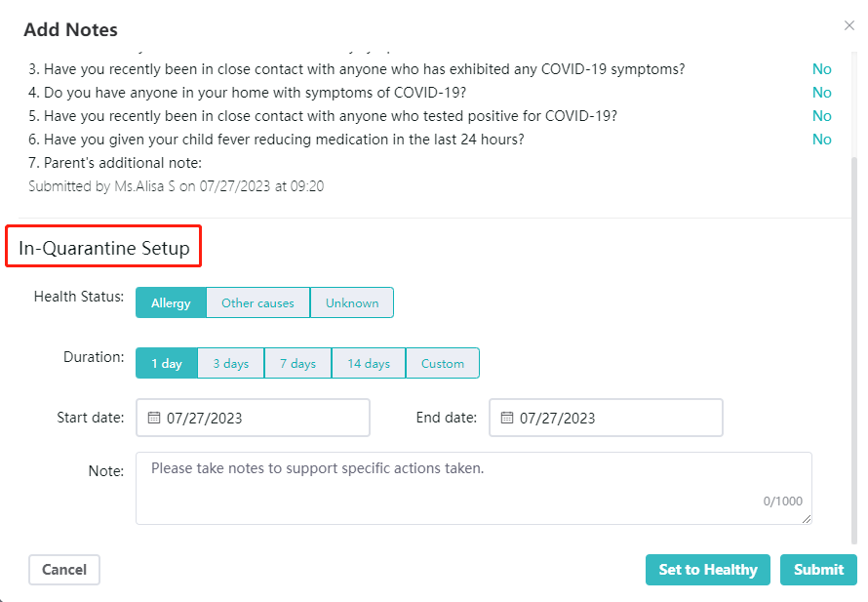This screenshot has height=602, width=868.
Task: Click the Start date calendar icon
Action: (154, 418)
